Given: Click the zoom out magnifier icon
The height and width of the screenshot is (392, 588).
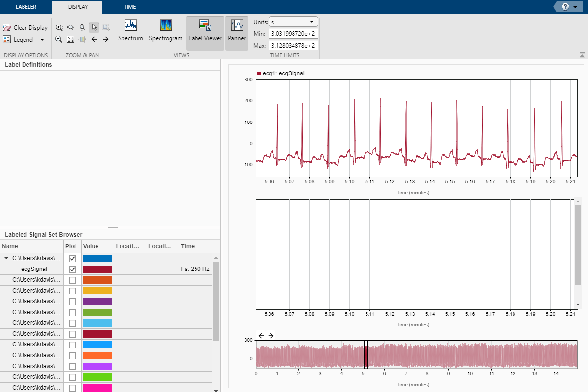Looking at the screenshot, I should pyautogui.click(x=59, y=39).
